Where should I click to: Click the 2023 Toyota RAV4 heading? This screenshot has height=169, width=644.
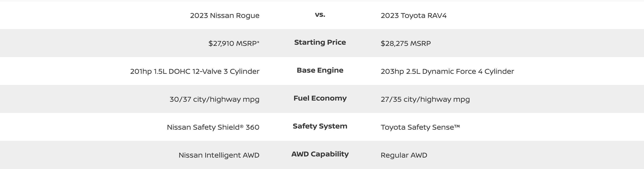tap(414, 15)
